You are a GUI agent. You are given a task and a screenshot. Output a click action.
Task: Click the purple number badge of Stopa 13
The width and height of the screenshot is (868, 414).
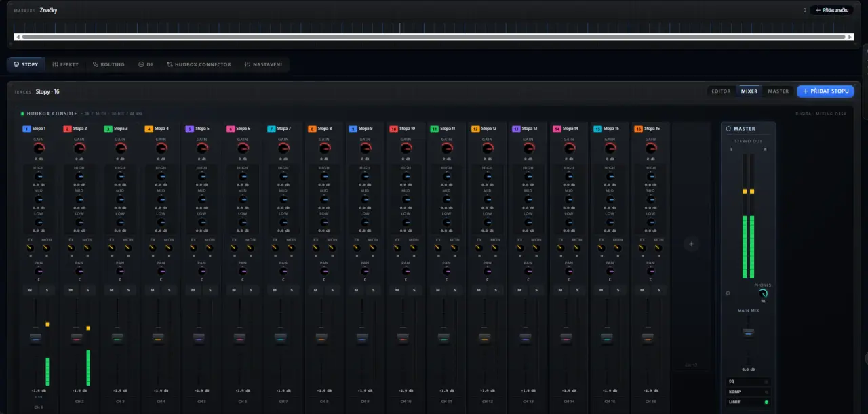tap(516, 129)
